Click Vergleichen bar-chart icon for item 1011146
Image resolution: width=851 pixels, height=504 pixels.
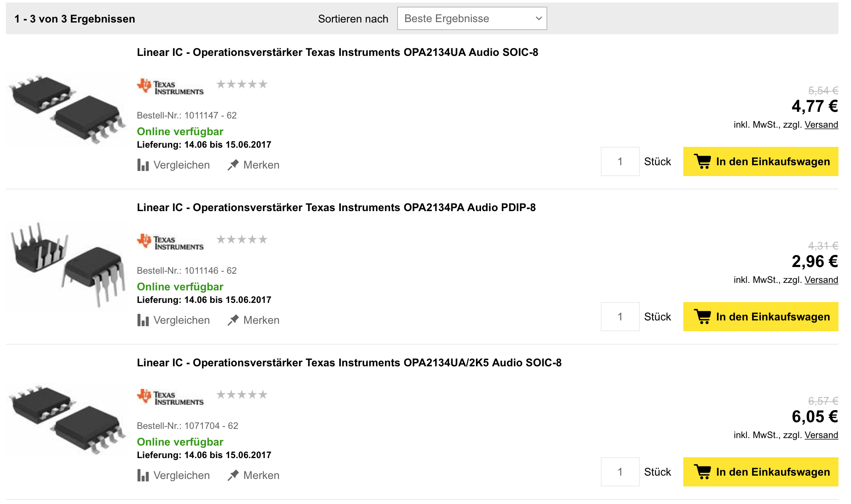point(143,320)
